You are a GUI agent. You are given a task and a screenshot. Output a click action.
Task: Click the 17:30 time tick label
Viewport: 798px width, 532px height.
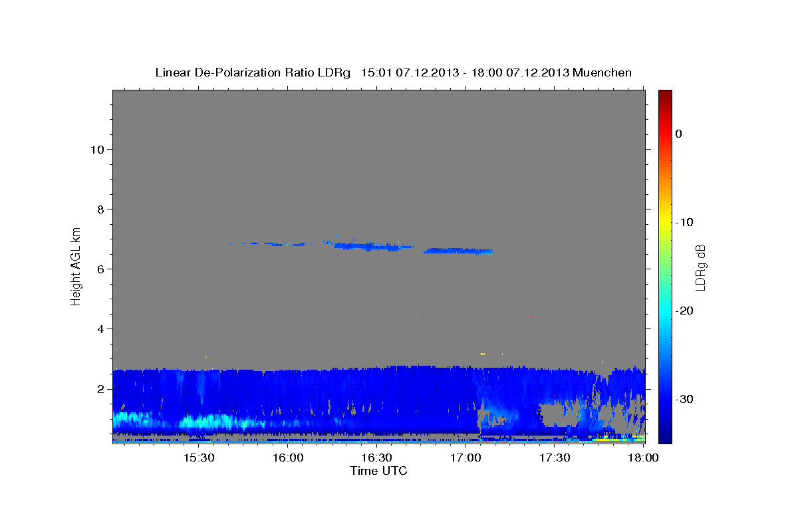coord(555,458)
